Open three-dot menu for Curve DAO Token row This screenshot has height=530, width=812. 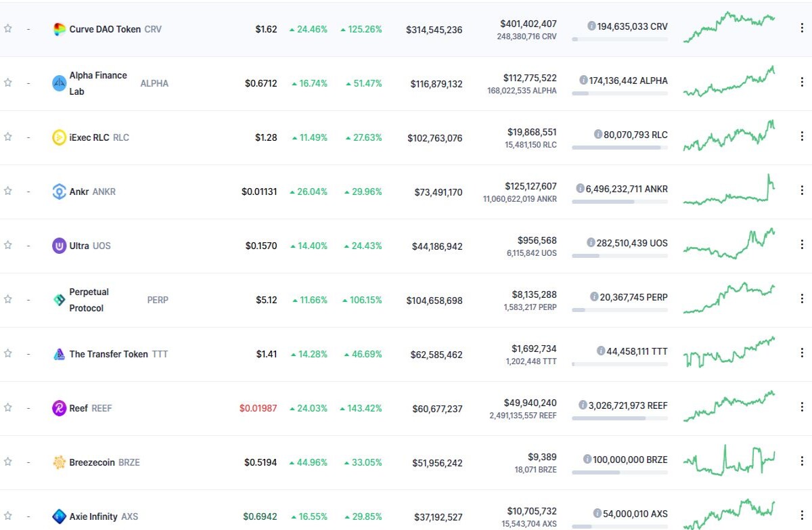click(x=802, y=28)
